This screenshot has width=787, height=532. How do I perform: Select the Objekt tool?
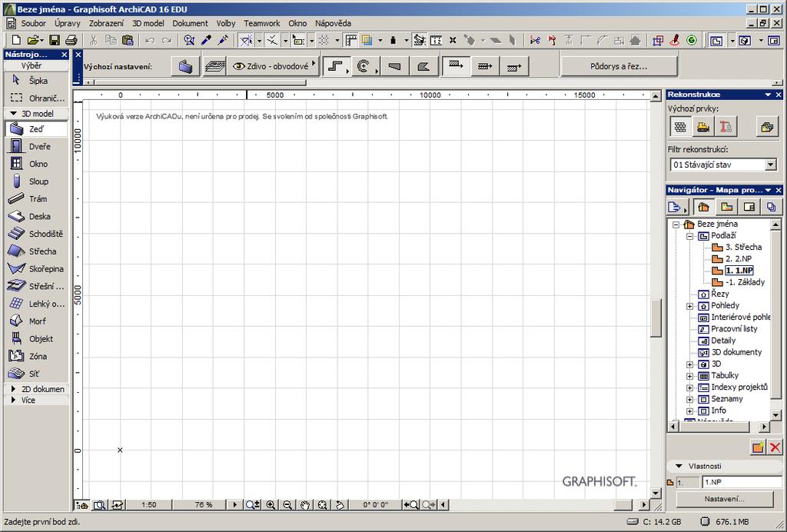click(35, 339)
